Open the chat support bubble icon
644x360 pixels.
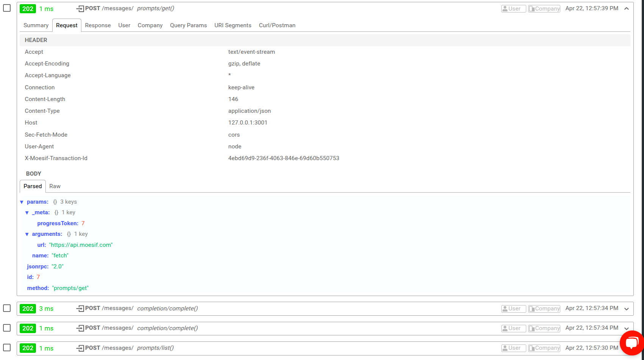[632, 343]
